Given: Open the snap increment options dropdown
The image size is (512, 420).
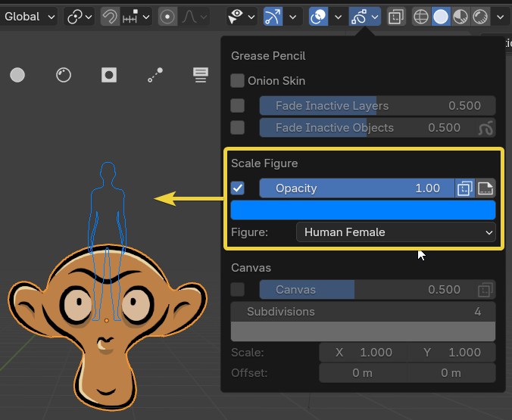Looking at the screenshot, I should 136,17.
